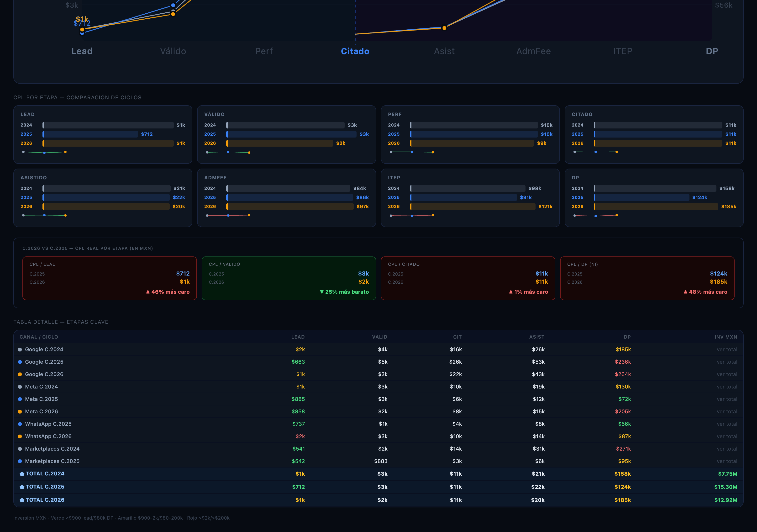
Task: Open 'ver total' link for Marketplaces C.2024
Action: 727,449
